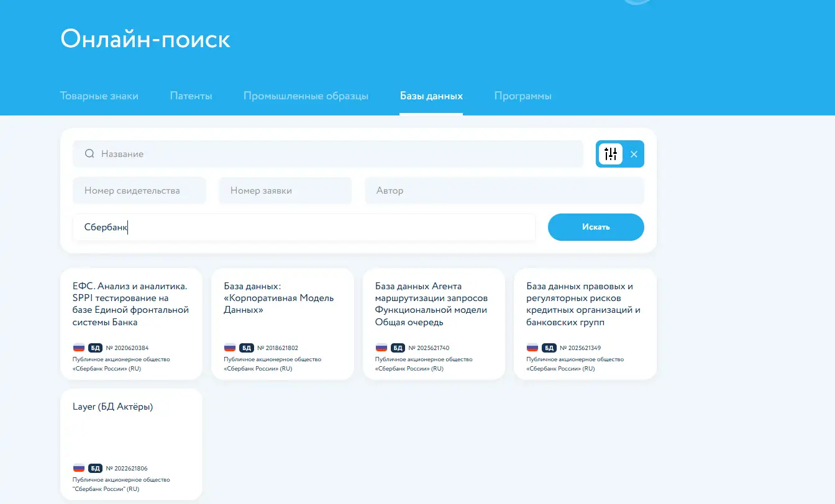Click the magnifier icon in Название field
Image resolution: width=835 pixels, height=504 pixels.
click(x=89, y=154)
